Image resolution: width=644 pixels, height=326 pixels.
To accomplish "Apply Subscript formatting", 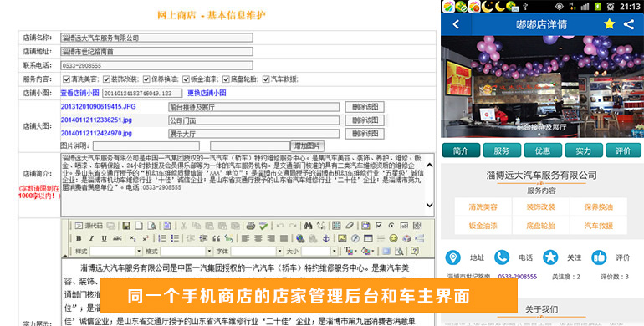I will pyautogui.click(x=132, y=238).
